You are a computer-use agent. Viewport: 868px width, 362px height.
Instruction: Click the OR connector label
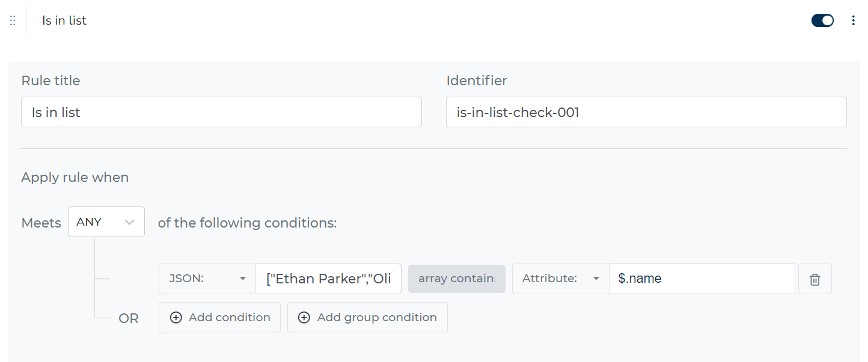coord(129,319)
